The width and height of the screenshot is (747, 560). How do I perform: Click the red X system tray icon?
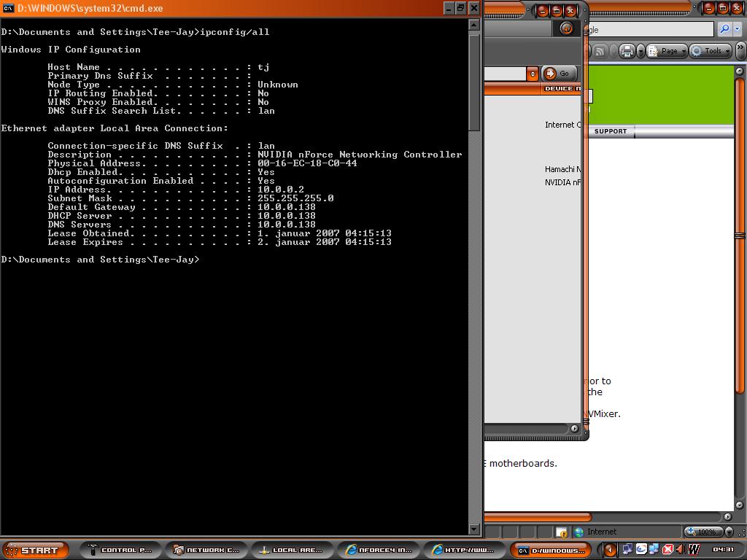tap(667, 549)
